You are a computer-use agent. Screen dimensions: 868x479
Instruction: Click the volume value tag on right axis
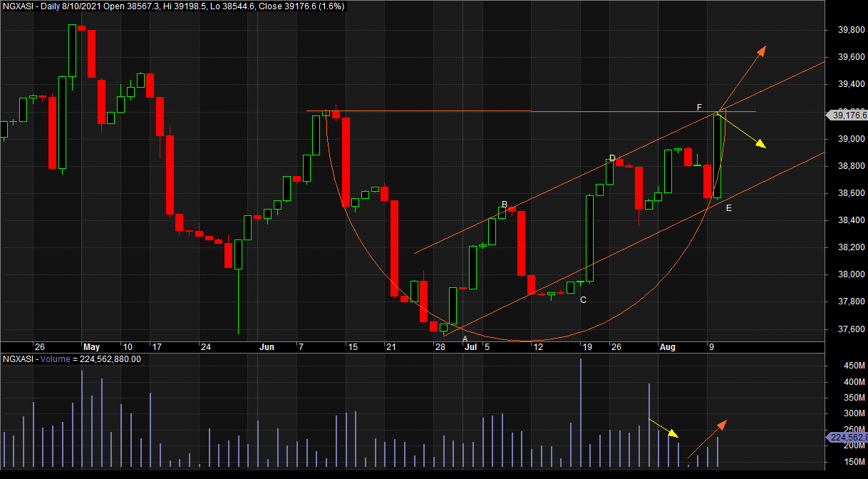coord(847,437)
